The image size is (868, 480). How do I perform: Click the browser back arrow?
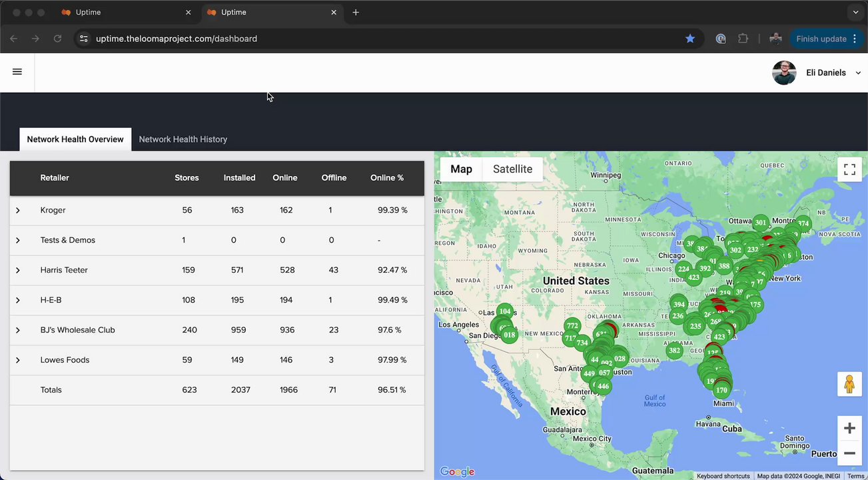point(13,39)
